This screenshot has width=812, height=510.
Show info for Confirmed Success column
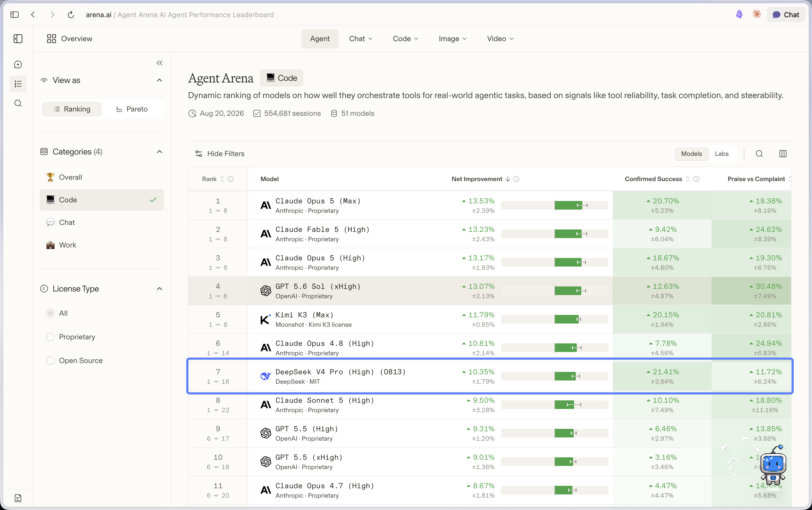[x=696, y=179]
